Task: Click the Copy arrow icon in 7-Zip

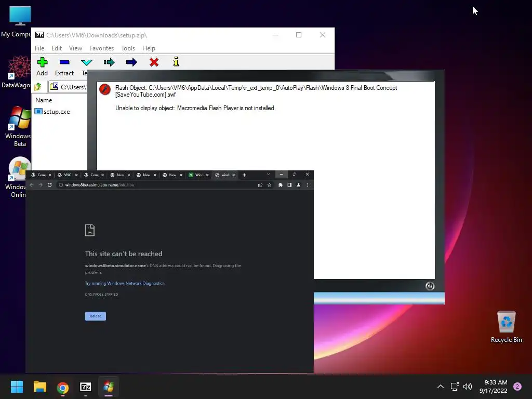Action: tap(109, 62)
